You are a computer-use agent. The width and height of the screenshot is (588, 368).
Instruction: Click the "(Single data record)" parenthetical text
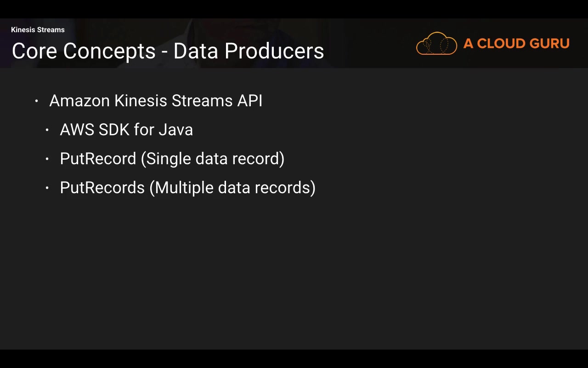[x=213, y=159]
